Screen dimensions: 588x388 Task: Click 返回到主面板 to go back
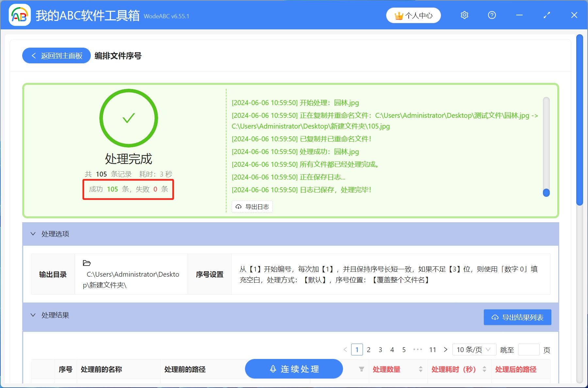(x=56, y=55)
